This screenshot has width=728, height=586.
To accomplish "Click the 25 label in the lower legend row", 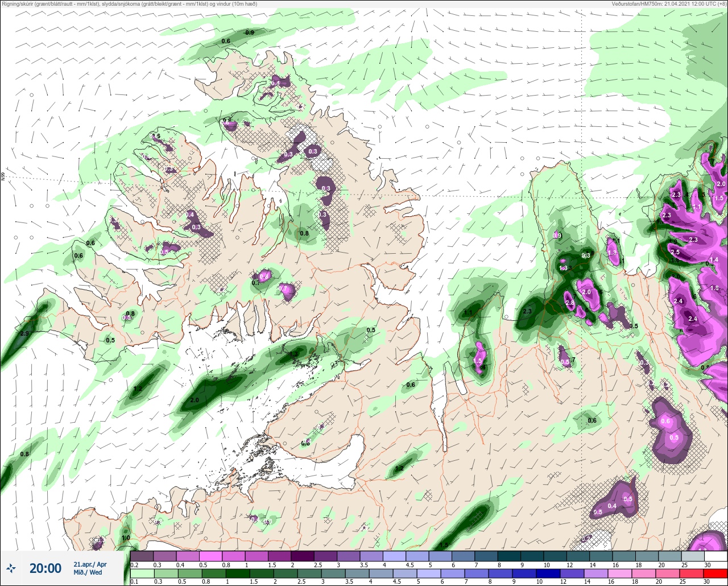I will [x=684, y=582].
